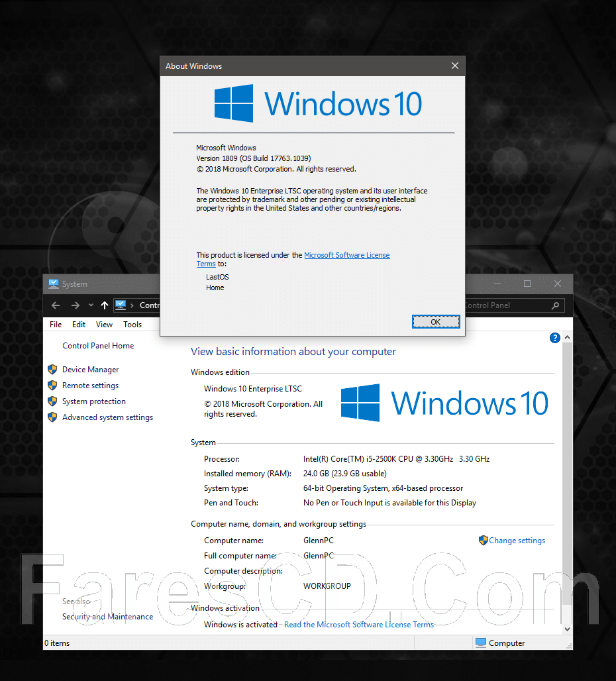
Task: Open the Tools menu
Action: click(132, 325)
